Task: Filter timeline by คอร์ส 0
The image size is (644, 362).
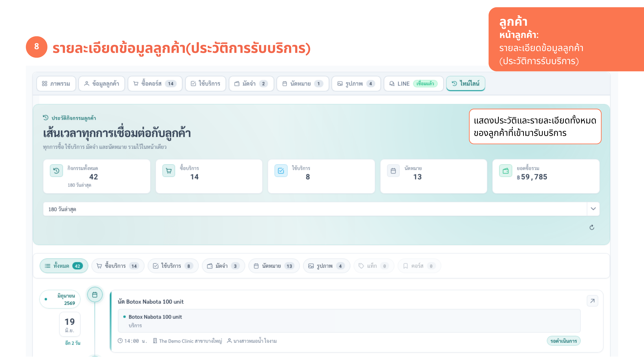Action: 419,266
